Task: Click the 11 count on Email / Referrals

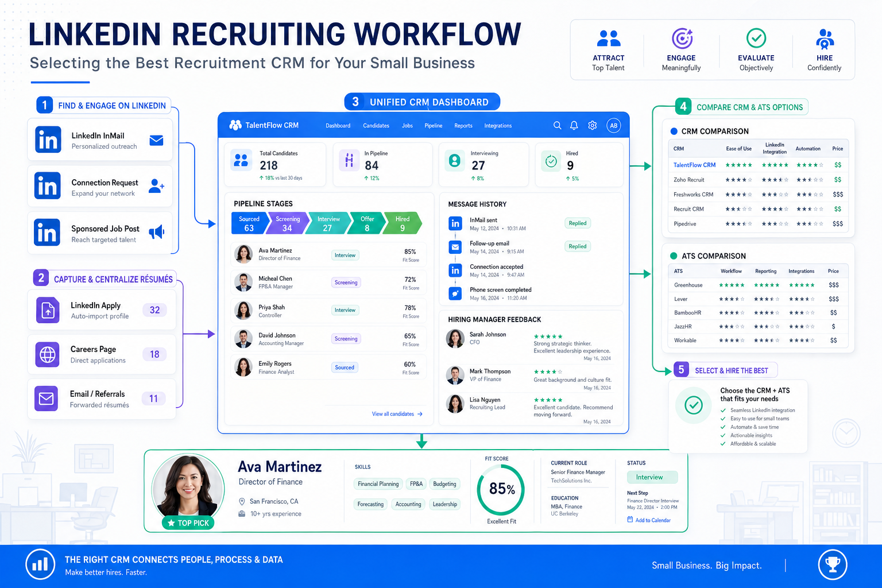Action: 154,399
